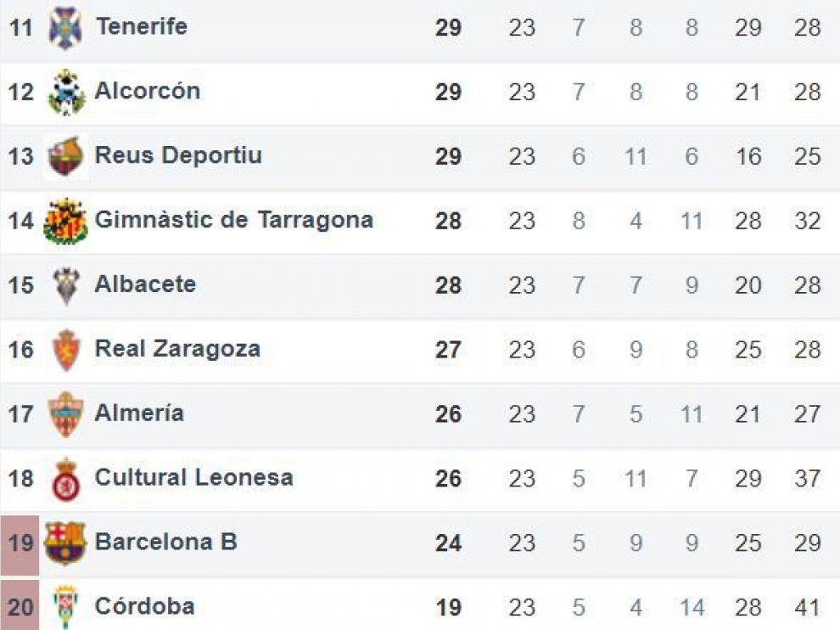Click the Tenerife club crest
Viewport: 840px width, 630px height.
[x=65, y=28]
